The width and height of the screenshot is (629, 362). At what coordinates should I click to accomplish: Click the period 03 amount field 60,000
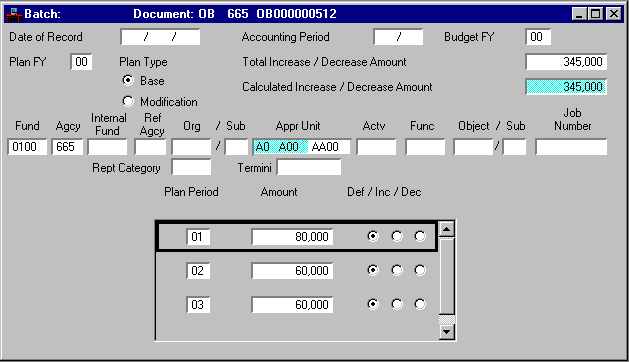[292, 305]
